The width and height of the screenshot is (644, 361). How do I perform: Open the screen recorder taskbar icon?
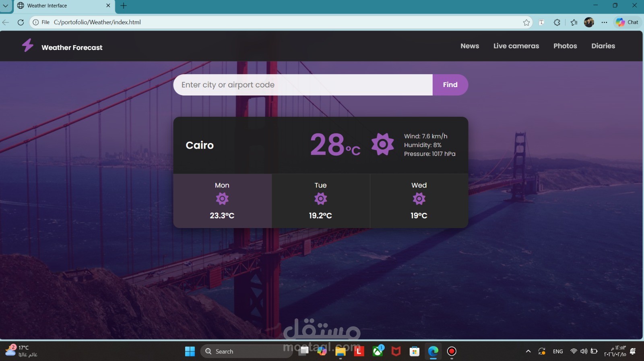click(x=452, y=351)
